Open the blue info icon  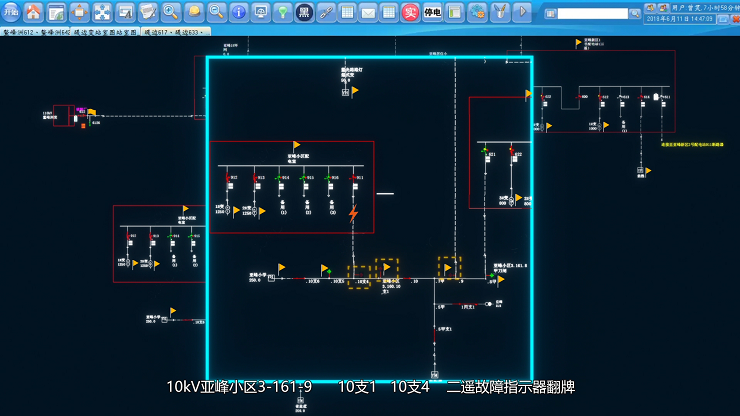(x=239, y=12)
